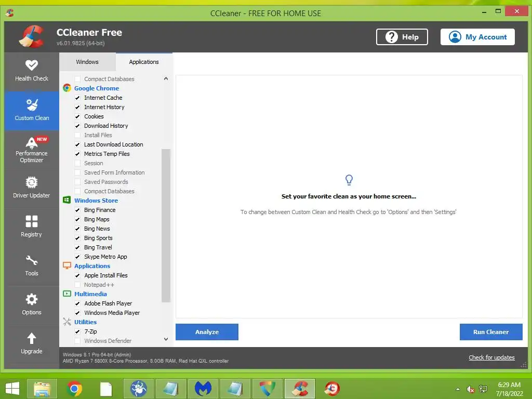532x399 pixels.
Task: Click the list scroll-down arrow
Action: pyautogui.click(x=166, y=339)
